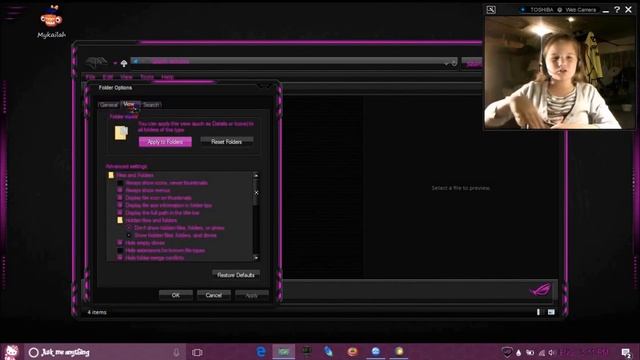Open the Help menu in Explorer

pyautogui.click(x=167, y=77)
